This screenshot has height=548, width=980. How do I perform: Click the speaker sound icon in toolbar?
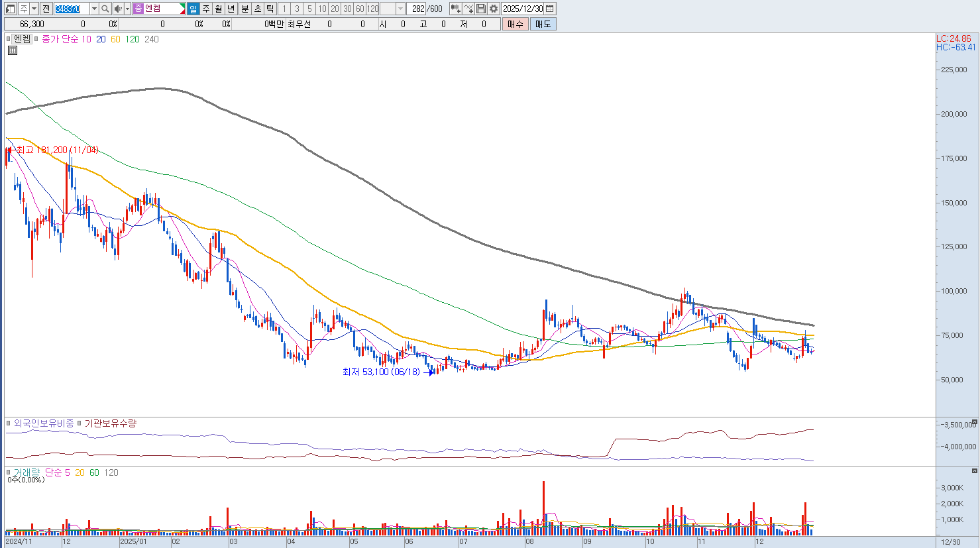pos(117,9)
